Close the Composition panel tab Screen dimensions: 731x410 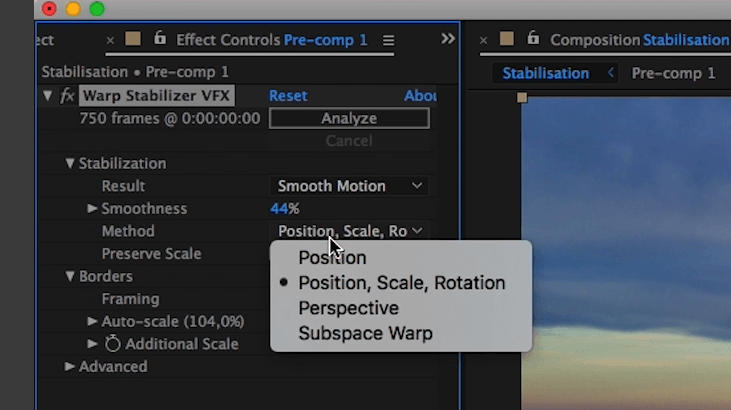483,41
